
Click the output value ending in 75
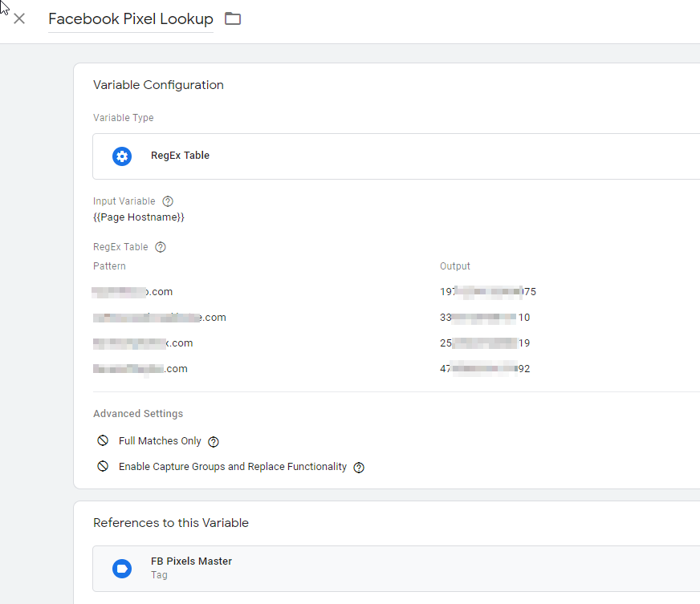click(x=488, y=292)
